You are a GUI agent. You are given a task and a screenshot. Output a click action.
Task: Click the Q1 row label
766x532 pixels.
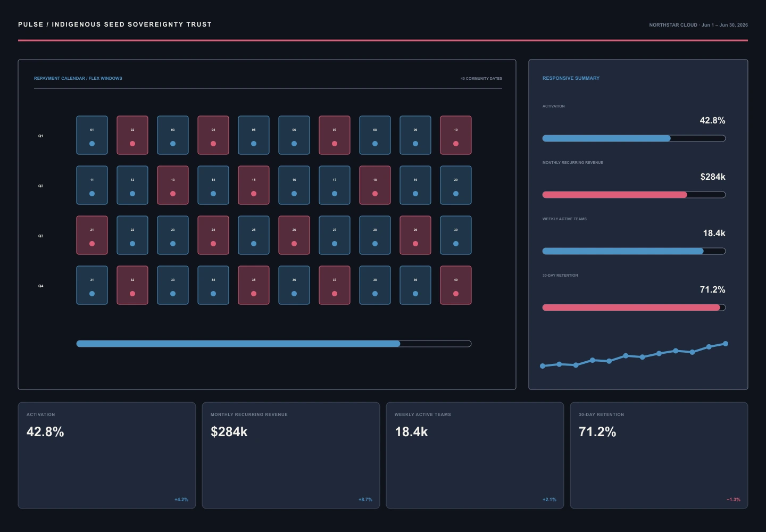pos(40,136)
